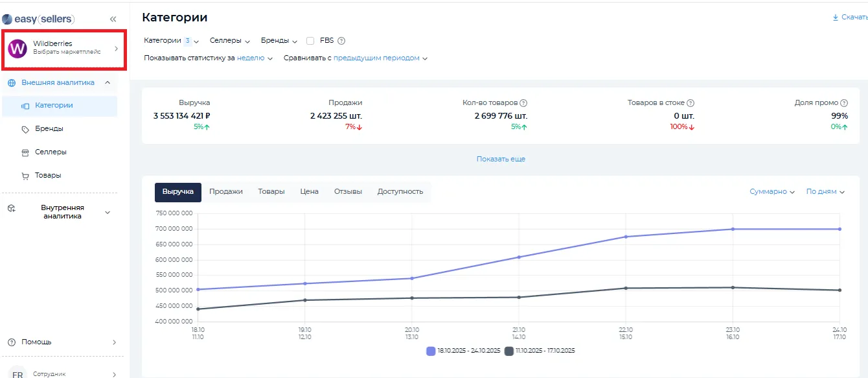
Task: Open the Категории filter dropdown
Action: click(171, 41)
